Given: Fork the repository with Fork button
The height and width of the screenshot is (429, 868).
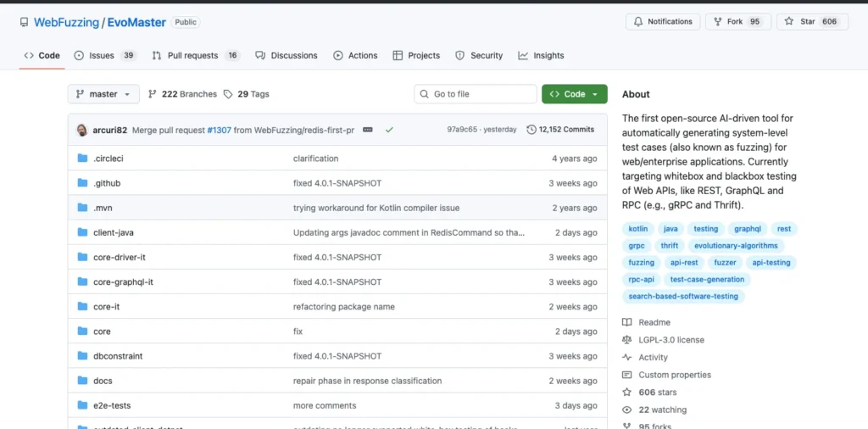Looking at the screenshot, I should tap(738, 21).
